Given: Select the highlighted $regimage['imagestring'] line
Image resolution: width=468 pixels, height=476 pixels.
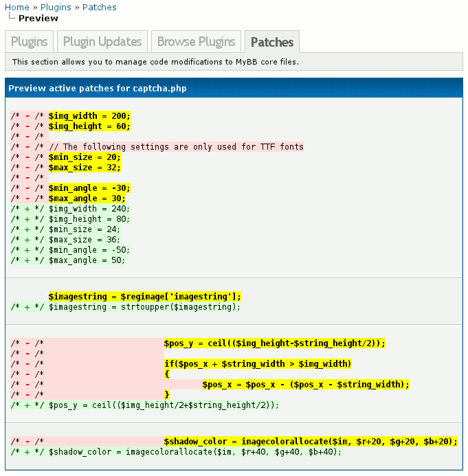Looking at the screenshot, I should [x=144, y=297].
